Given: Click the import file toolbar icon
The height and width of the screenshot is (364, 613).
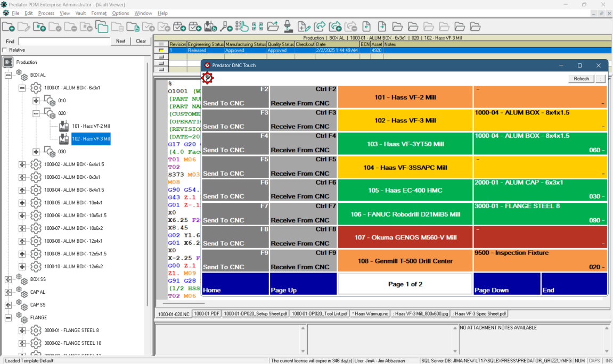Looking at the screenshot, I should (367, 26).
